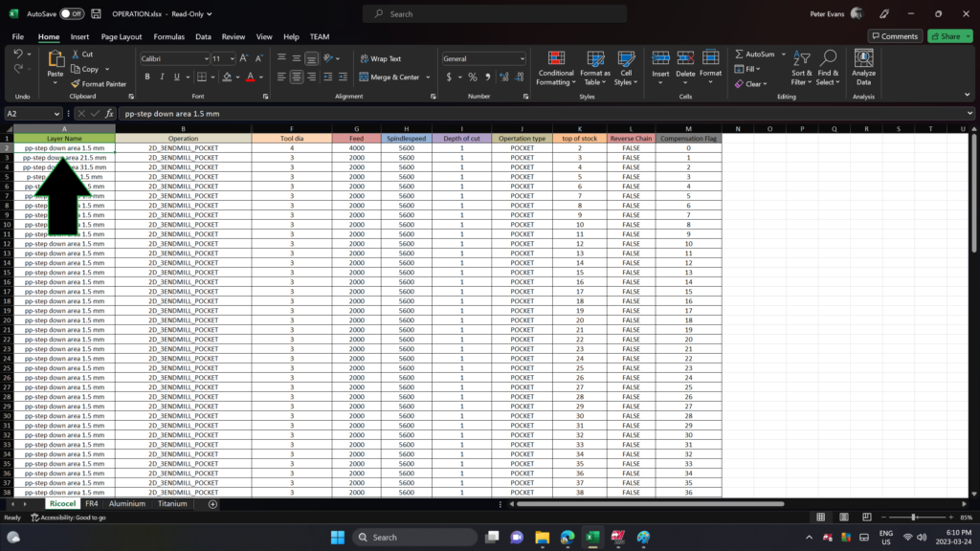Click the Format Painter brush icon
The width and height of the screenshot is (980, 551).
[x=76, y=84]
